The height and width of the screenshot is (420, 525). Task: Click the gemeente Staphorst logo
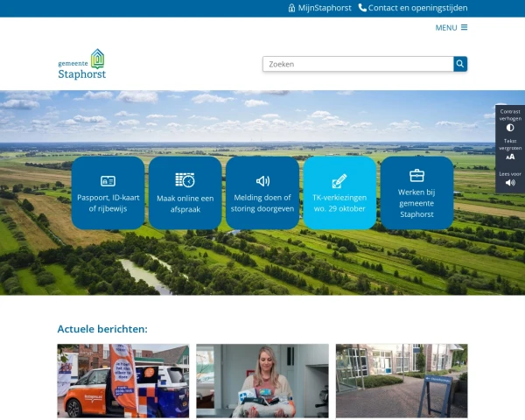click(x=82, y=65)
